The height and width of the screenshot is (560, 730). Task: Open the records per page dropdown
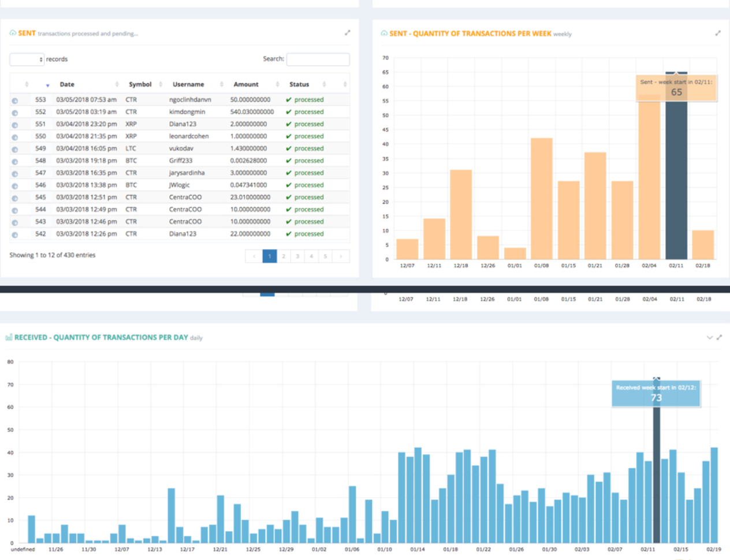(27, 59)
